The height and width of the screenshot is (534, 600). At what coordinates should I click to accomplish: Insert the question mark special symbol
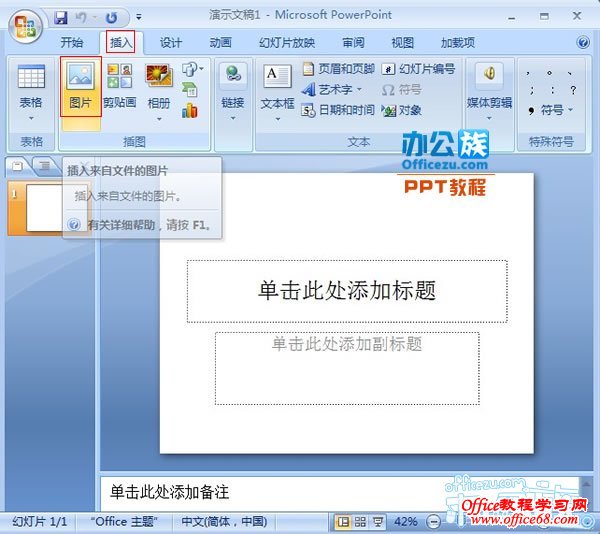573,90
